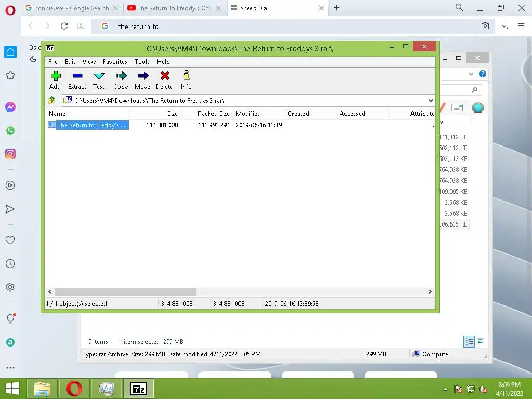Open File Explorer from the taskbar
Viewport: 532px width, 399px height.
tap(42, 389)
